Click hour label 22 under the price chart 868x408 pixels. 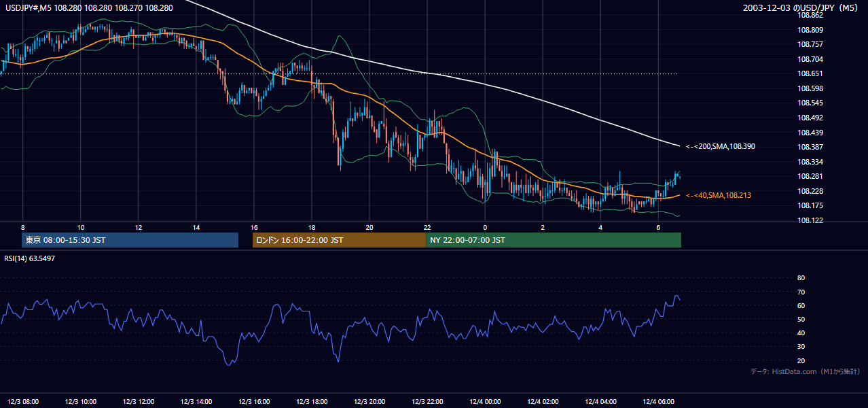(427, 227)
